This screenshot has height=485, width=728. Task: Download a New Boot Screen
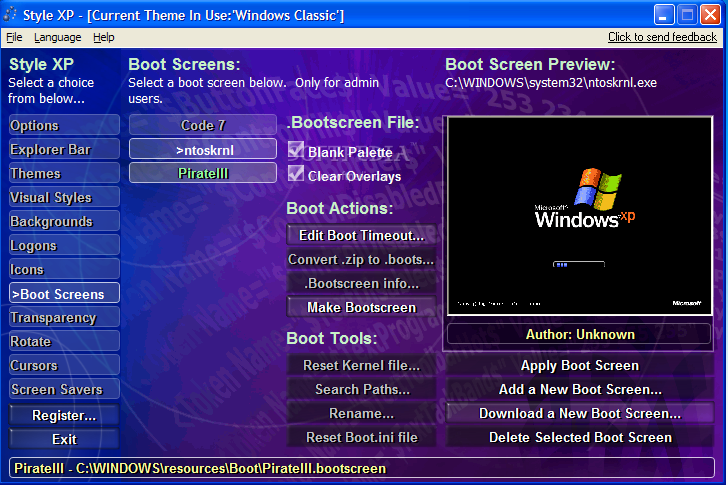(579, 413)
